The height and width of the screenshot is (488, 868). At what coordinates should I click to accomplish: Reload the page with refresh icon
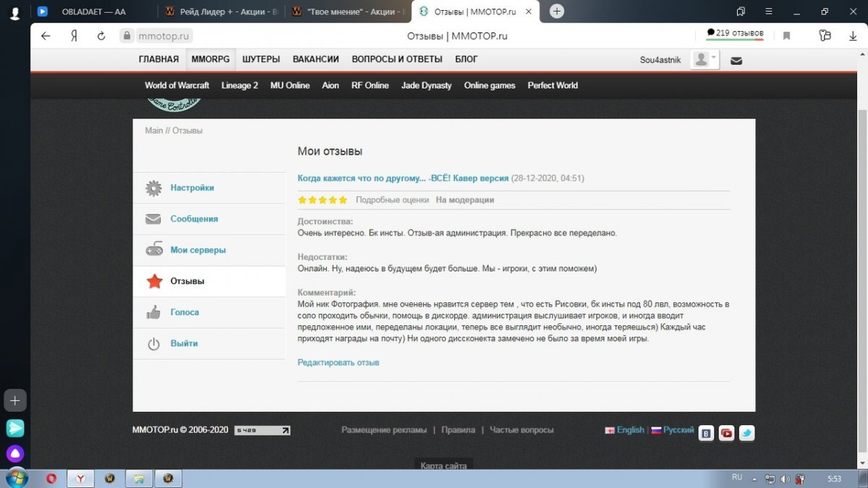pos(101,35)
